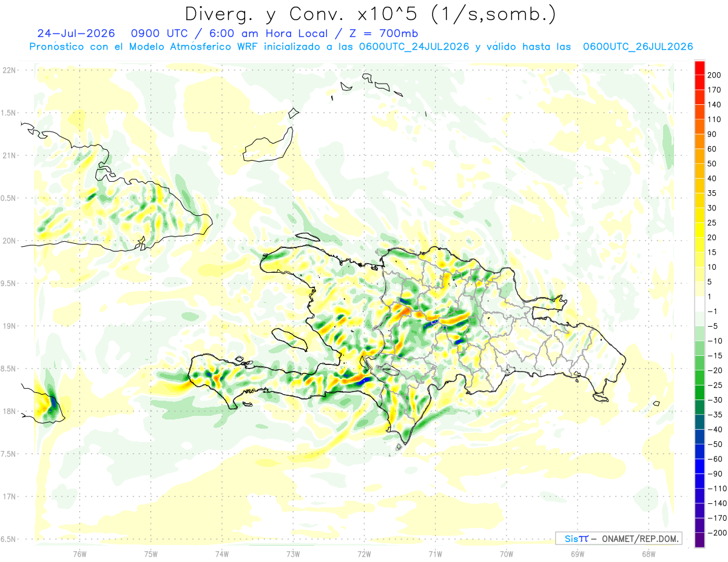
Task: Click the 20N latitude label
Action: (8, 241)
